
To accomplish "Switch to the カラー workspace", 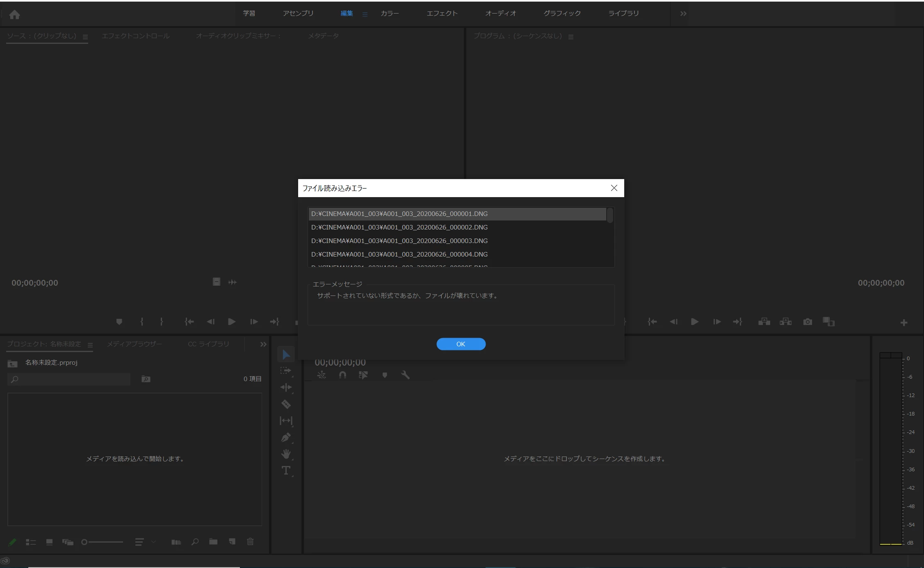I will point(389,14).
